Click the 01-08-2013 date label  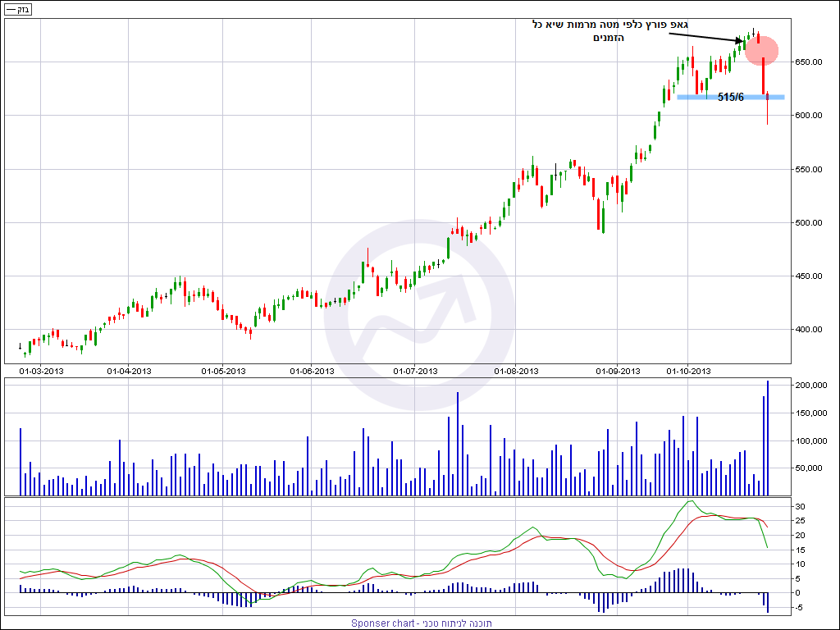pos(516,371)
